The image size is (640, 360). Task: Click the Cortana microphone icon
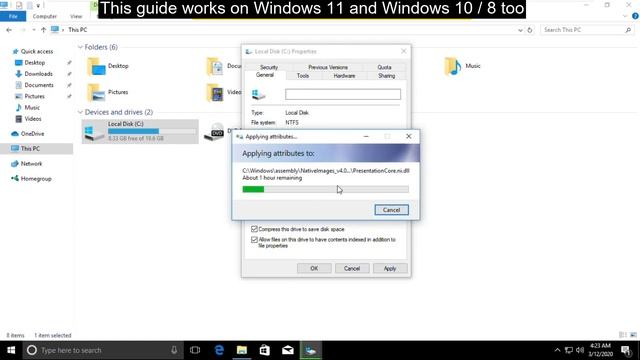click(x=174, y=350)
